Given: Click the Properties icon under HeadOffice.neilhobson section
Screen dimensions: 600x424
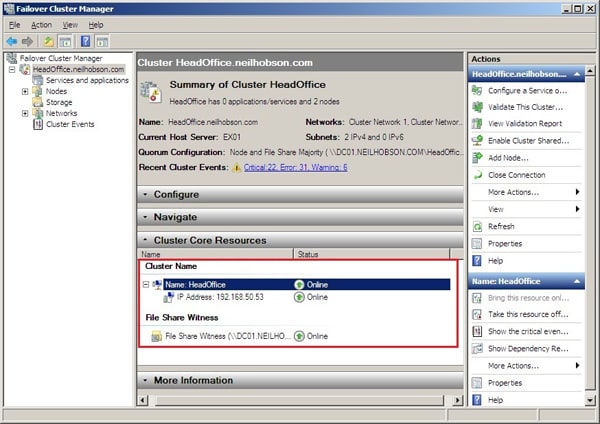Looking at the screenshot, I should (x=477, y=244).
